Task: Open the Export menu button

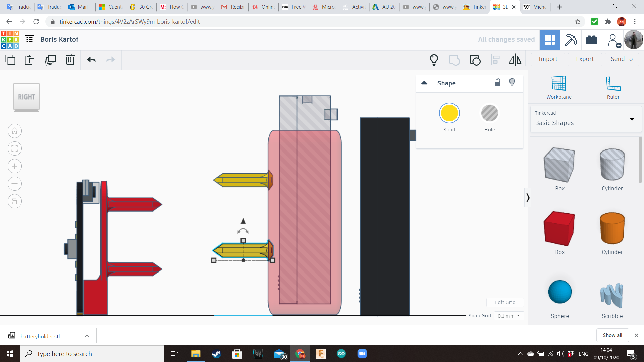Action: pos(585,59)
